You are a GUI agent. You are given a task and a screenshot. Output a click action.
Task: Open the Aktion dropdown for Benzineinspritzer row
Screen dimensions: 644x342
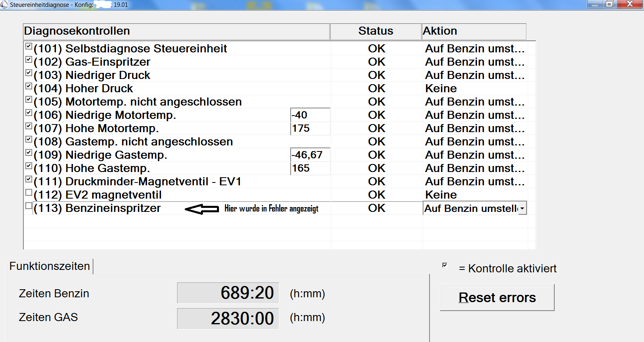[522, 208]
